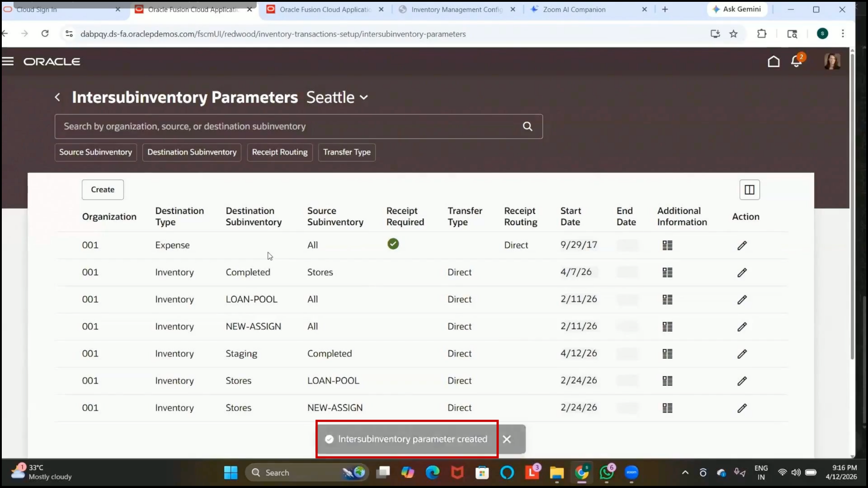Go to the Oracle home icon

pyautogui.click(x=774, y=61)
